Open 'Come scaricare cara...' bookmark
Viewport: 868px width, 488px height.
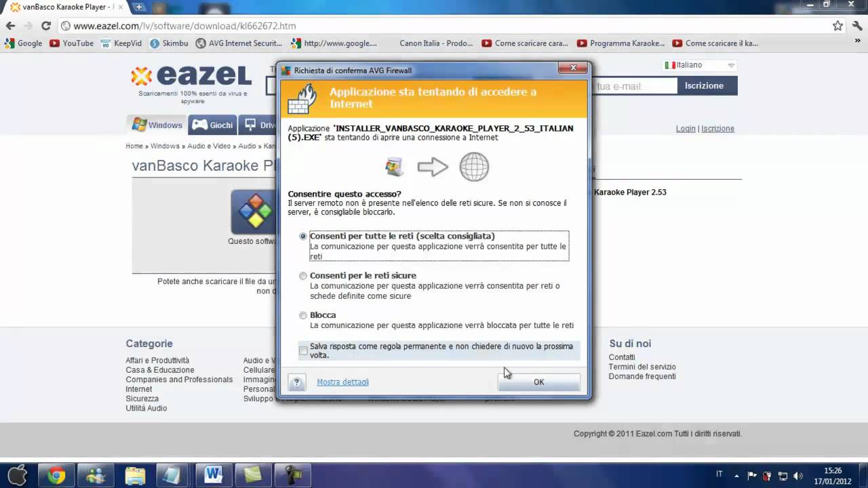point(525,43)
